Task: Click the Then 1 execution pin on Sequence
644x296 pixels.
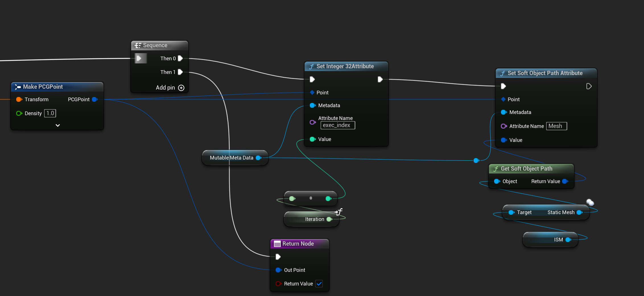Action: (180, 72)
